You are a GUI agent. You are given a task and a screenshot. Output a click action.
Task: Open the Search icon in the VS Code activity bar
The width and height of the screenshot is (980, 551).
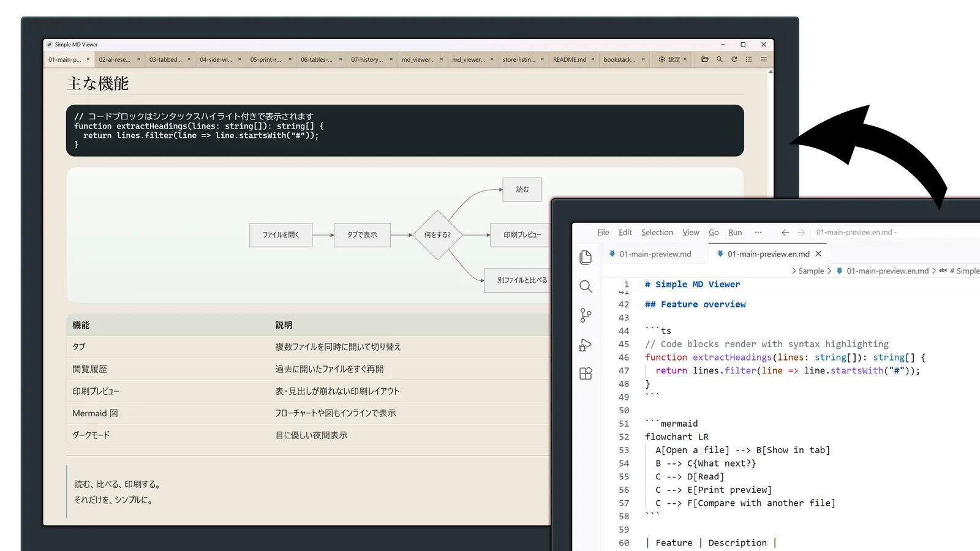coord(586,286)
